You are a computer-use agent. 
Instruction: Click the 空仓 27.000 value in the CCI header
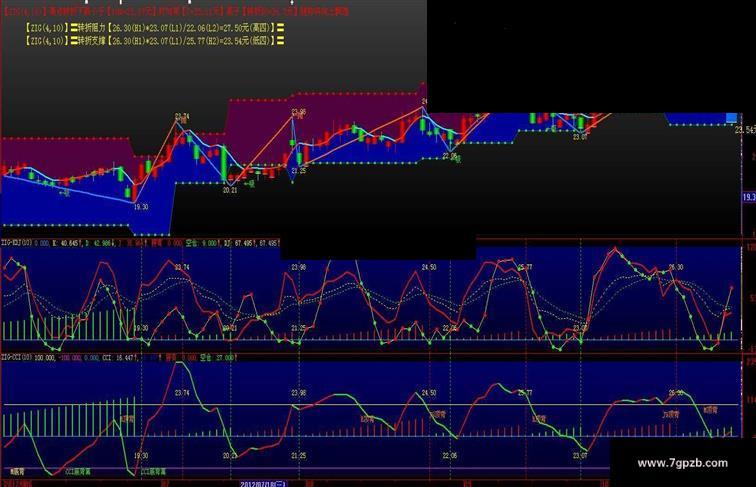click(x=218, y=358)
